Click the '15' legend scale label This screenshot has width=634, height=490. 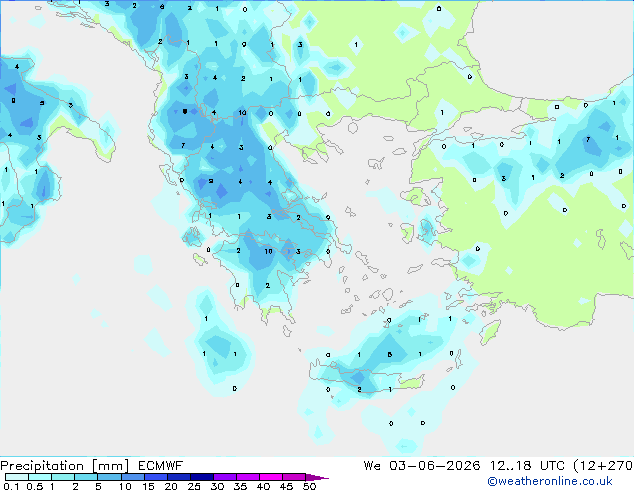click(148, 486)
